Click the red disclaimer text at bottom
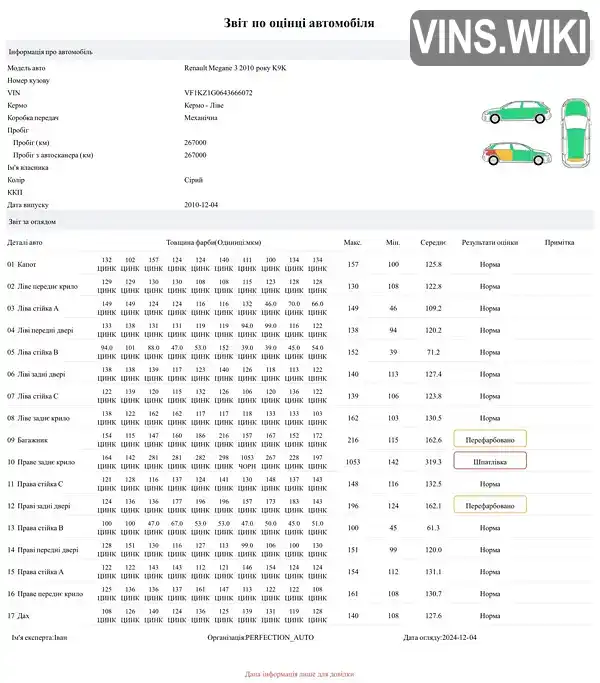The height and width of the screenshot is (683, 600). pyautogui.click(x=299, y=674)
